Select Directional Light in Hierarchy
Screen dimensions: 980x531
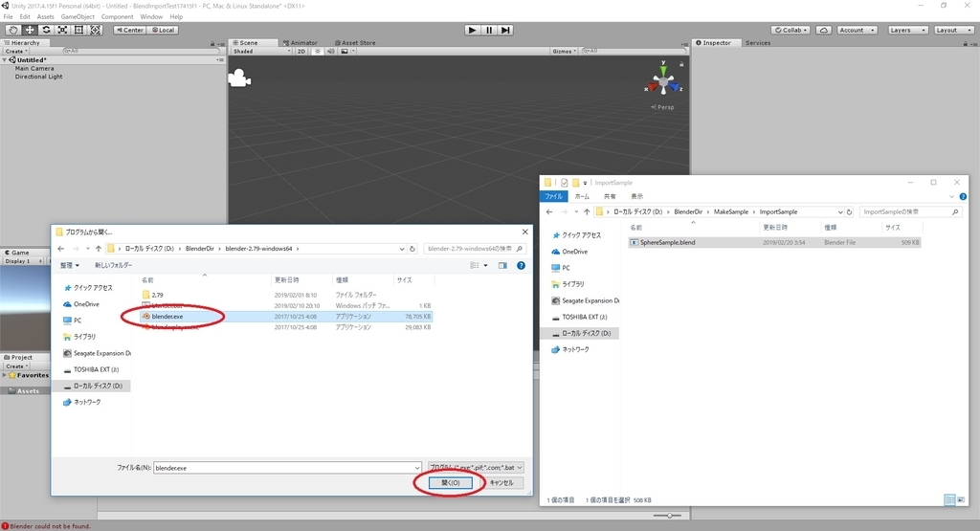pyautogui.click(x=38, y=77)
